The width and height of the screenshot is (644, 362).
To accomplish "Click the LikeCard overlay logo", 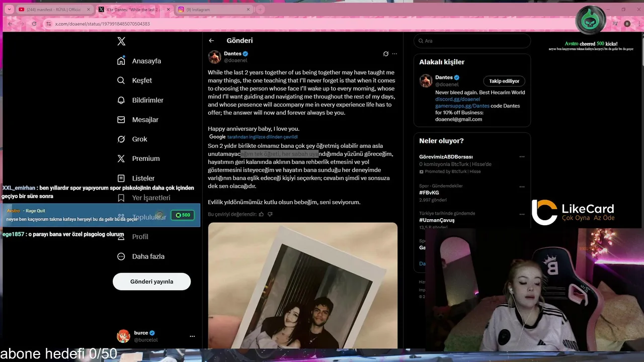I will pyautogui.click(x=573, y=212).
